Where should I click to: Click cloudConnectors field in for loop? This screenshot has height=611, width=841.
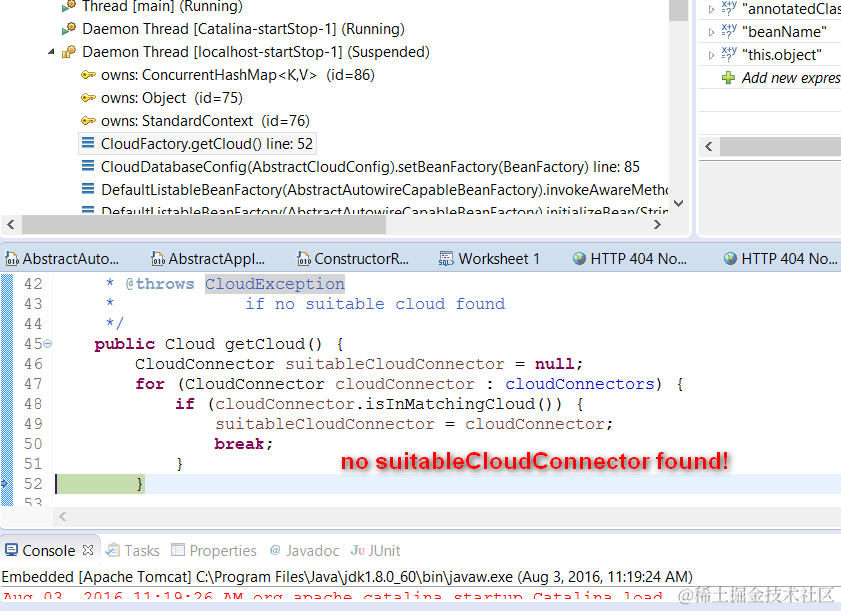(x=580, y=384)
